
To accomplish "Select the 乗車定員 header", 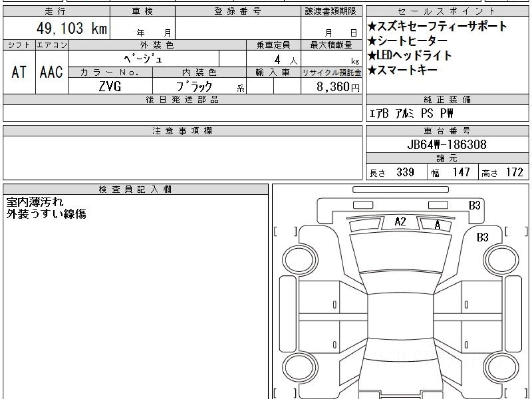I will pyautogui.click(x=274, y=45).
